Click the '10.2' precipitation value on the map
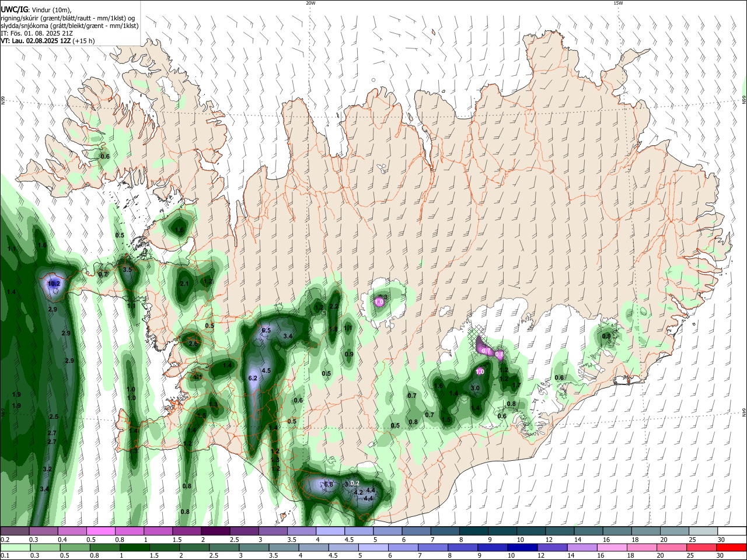The height and width of the screenshot is (560, 747). click(54, 283)
